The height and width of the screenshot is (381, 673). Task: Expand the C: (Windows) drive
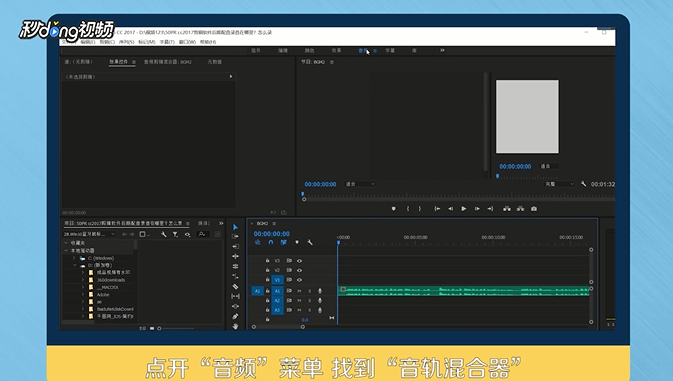coord(74,258)
